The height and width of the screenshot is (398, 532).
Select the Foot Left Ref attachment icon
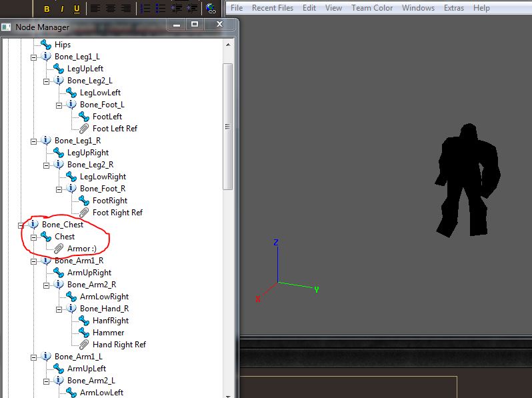(x=84, y=129)
